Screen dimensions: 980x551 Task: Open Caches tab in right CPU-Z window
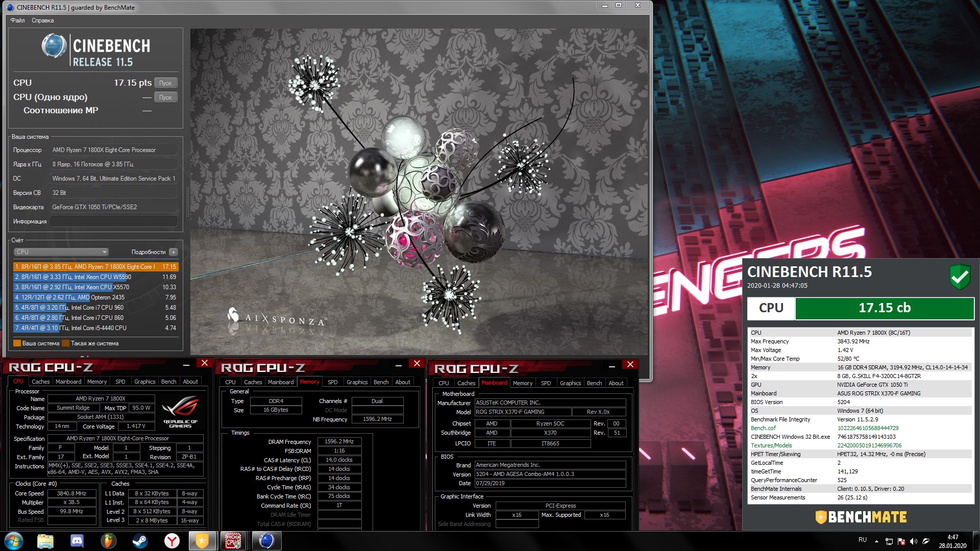coord(467,383)
